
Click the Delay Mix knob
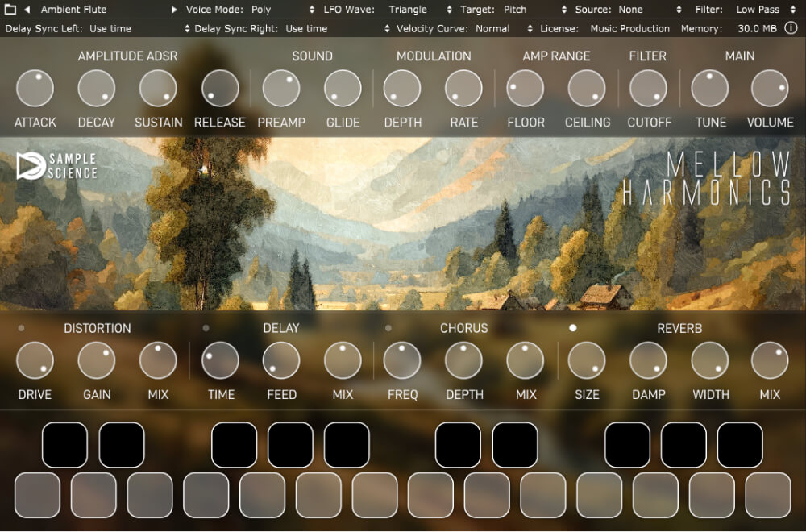(x=343, y=360)
